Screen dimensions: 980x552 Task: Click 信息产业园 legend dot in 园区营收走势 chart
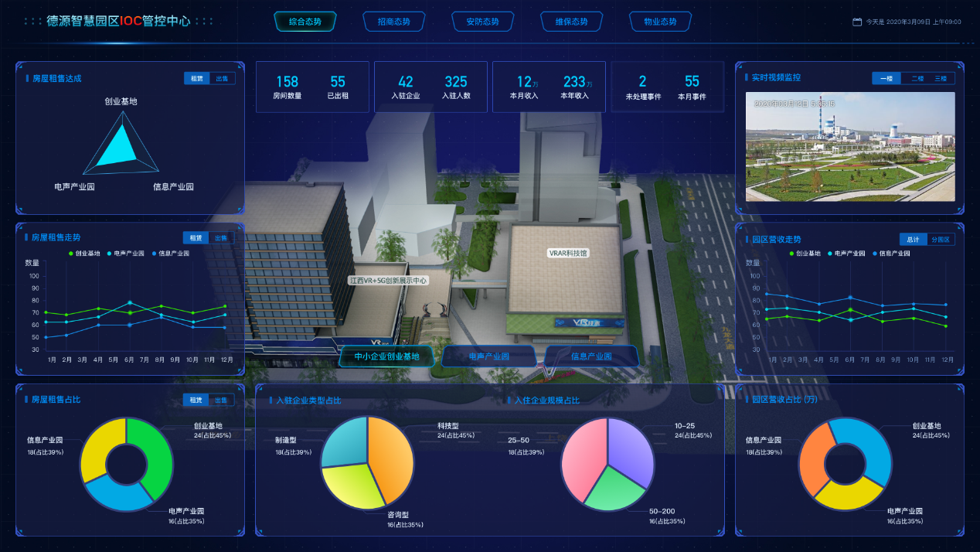pos(874,254)
